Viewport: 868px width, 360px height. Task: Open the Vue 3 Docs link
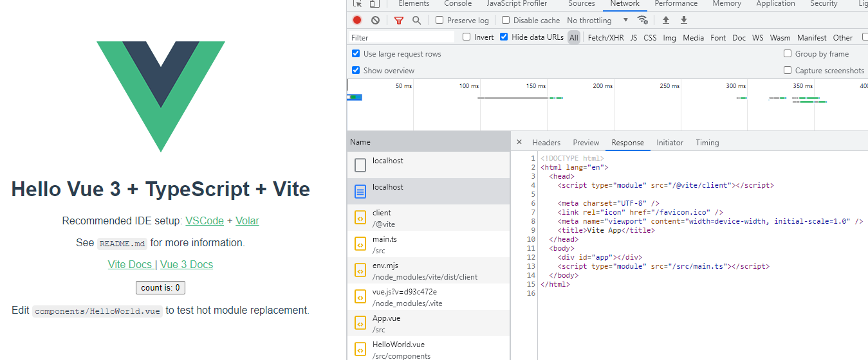tap(187, 264)
